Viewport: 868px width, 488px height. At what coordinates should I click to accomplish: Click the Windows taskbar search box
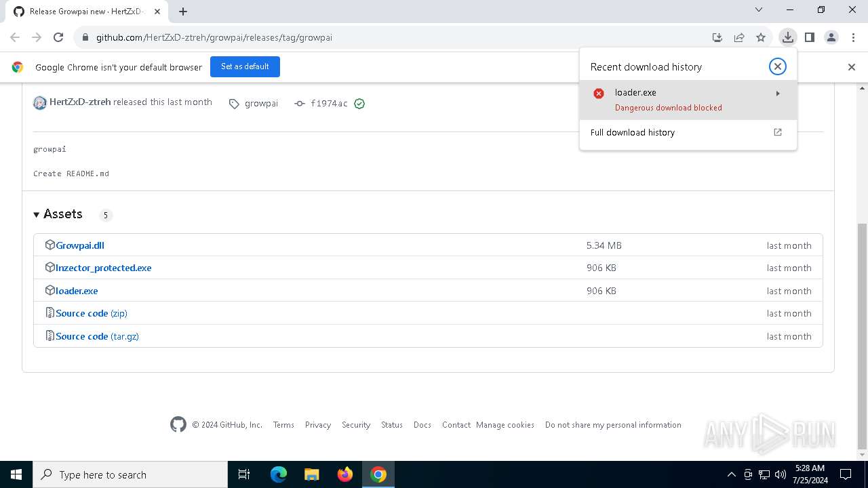click(130, 474)
